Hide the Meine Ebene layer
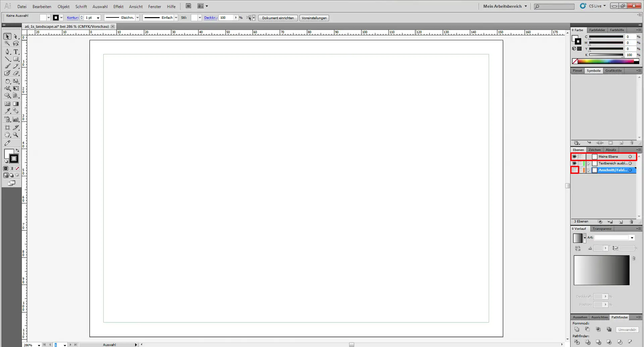This screenshot has height=347, width=644. coord(574,157)
